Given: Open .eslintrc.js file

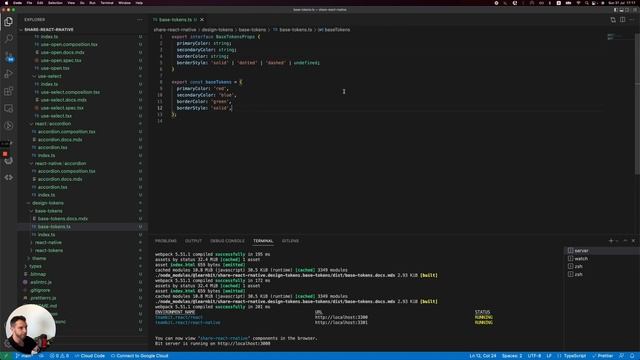Looking at the screenshot, I should (82, 282).
